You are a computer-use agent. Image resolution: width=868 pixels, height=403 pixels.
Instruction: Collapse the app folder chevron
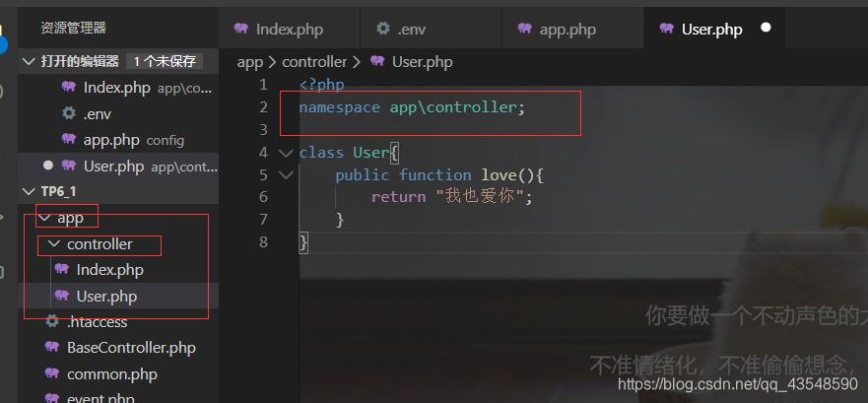[x=45, y=218]
